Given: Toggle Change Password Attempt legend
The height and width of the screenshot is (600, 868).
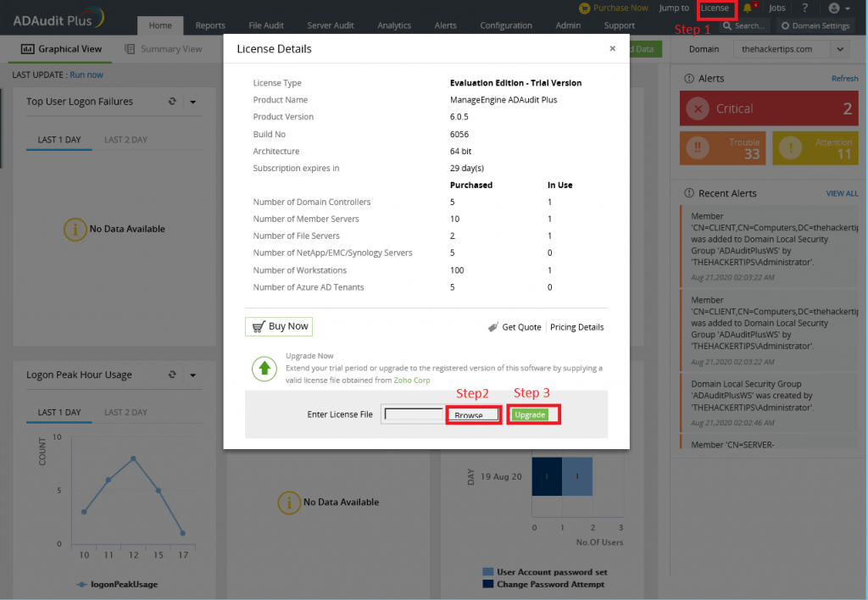Looking at the screenshot, I should pos(543,584).
